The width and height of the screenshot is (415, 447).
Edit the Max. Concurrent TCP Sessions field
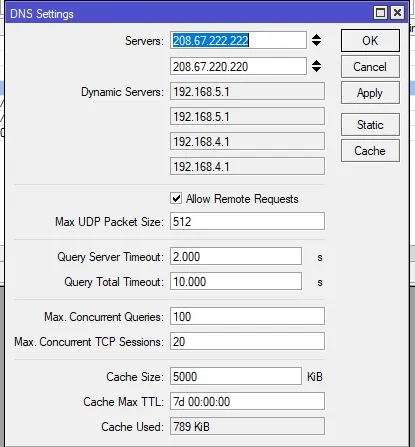(247, 341)
